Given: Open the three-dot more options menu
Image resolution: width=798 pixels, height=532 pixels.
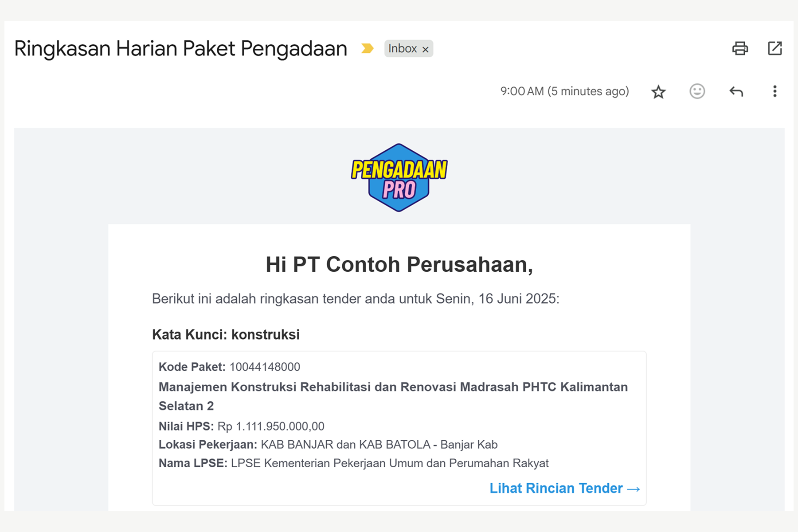Looking at the screenshot, I should [775, 91].
